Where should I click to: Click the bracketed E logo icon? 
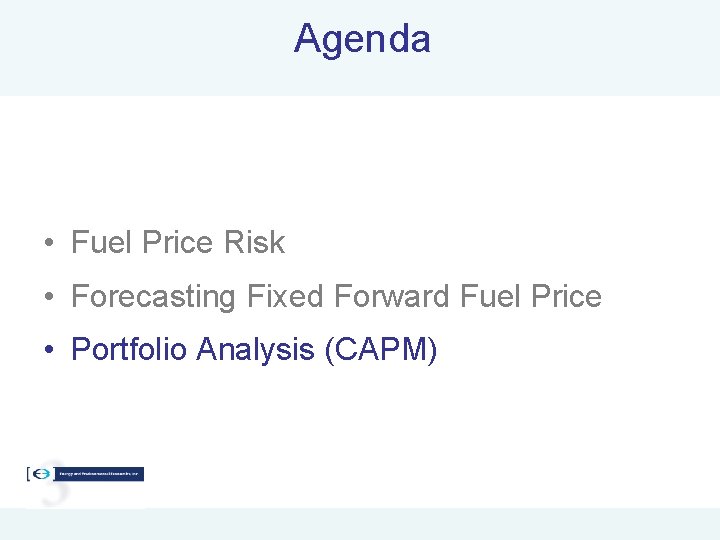pos(41,474)
